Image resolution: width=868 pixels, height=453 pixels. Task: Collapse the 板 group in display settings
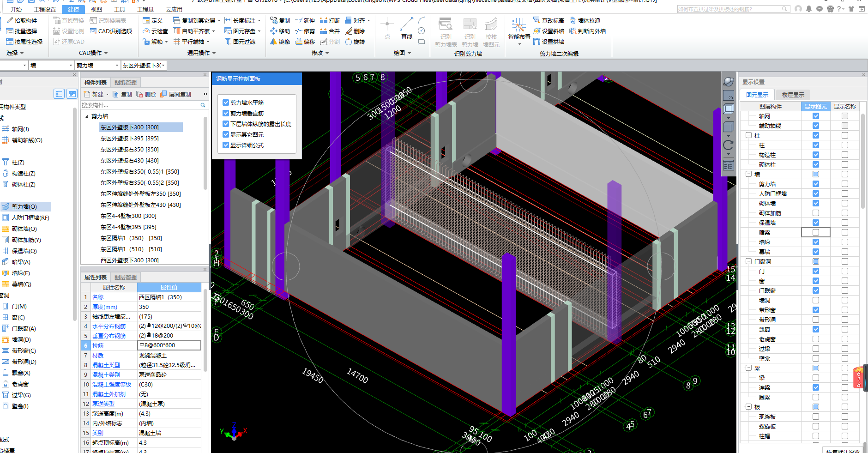click(748, 407)
